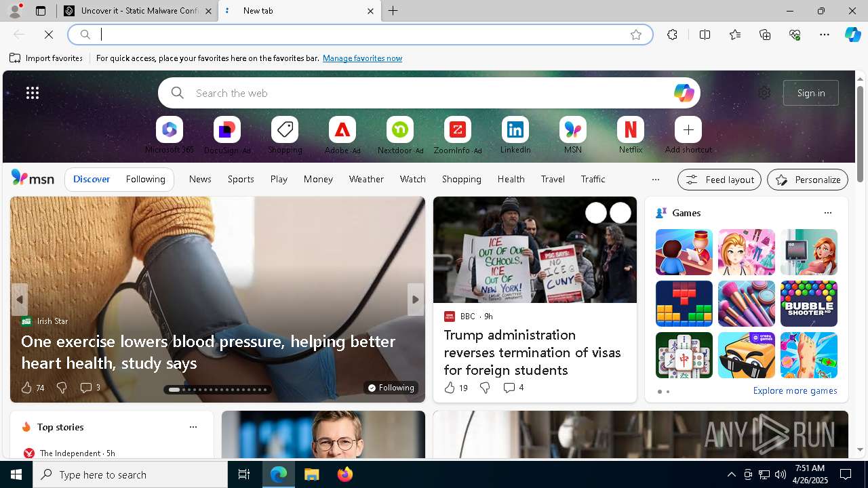Open the Weather category
The height and width of the screenshot is (488, 868).
[x=366, y=179]
